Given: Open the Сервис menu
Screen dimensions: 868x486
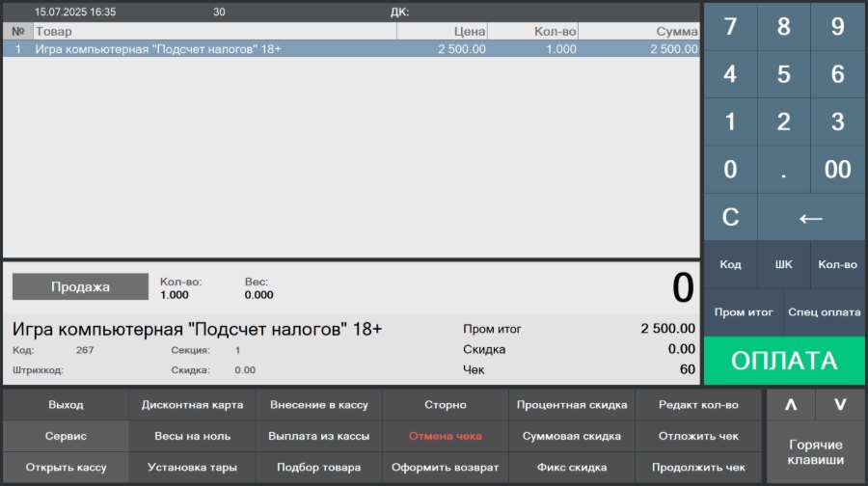Looking at the screenshot, I should (66, 436).
